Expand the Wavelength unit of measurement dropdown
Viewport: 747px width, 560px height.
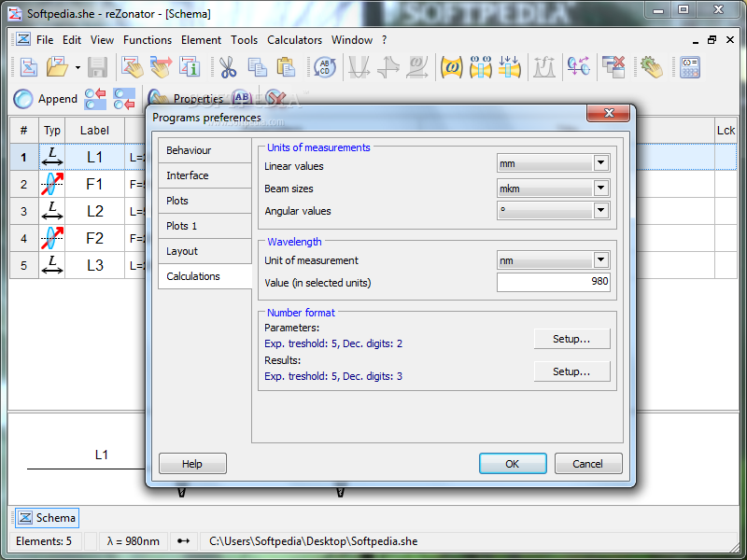(x=600, y=260)
